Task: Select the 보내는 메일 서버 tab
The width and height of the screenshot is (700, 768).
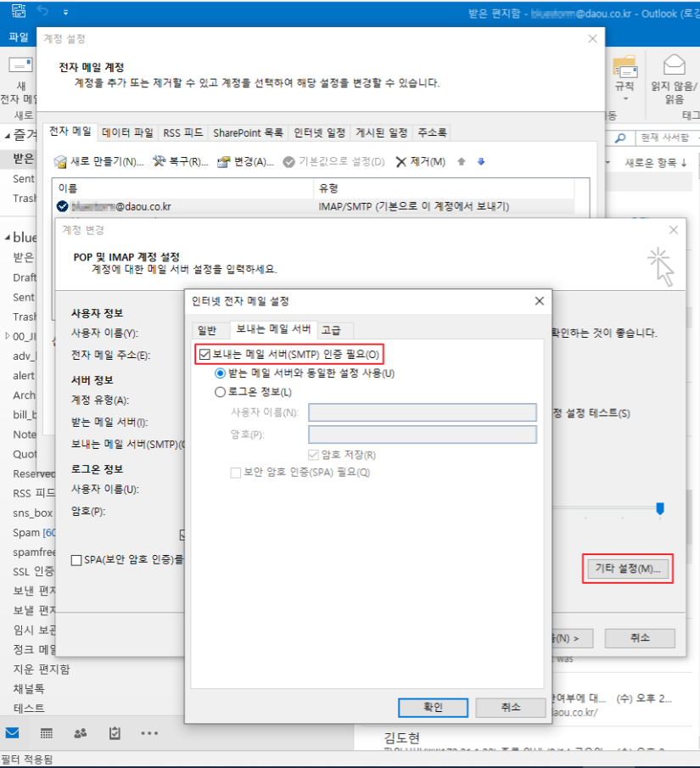Action: 273,329
